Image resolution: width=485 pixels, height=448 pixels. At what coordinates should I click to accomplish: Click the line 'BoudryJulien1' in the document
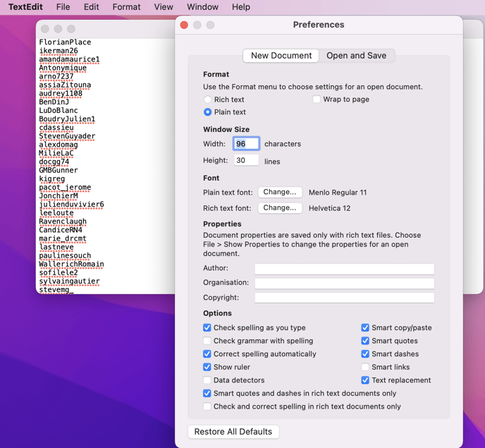point(67,119)
